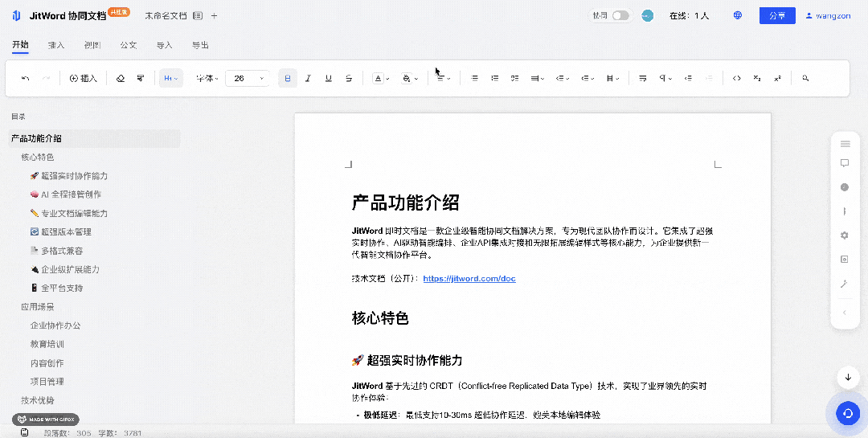Open the font size 26 dropdown
This screenshot has height=438, width=868.
pyautogui.click(x=248, y=79)
